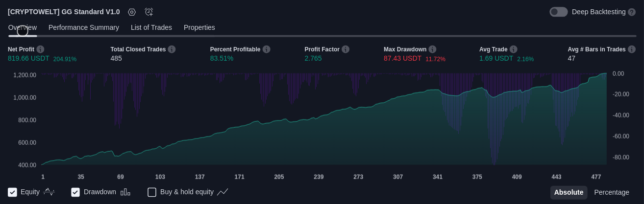Click Avg # Bars in Trades info icon
644x204 pixels.
(632, 49)
